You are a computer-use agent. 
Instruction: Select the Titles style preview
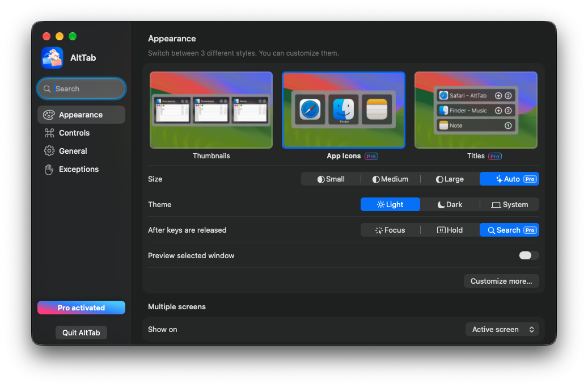476,110
